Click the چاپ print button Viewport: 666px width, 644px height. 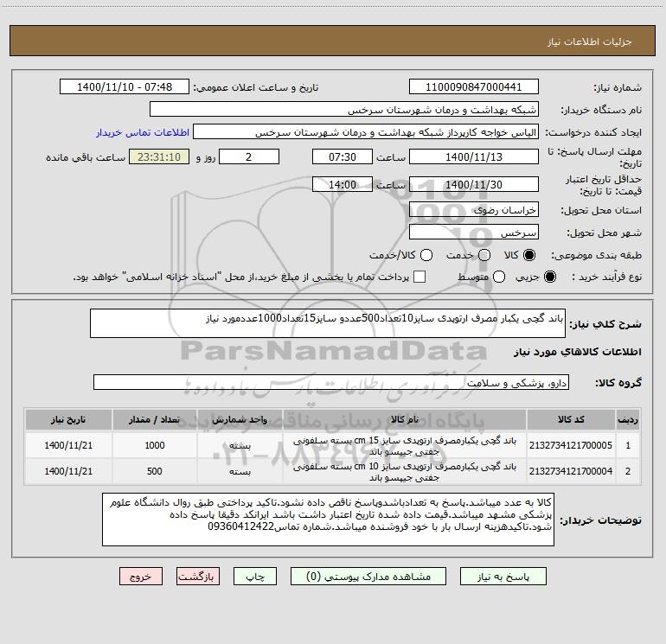tap(255, 577)
